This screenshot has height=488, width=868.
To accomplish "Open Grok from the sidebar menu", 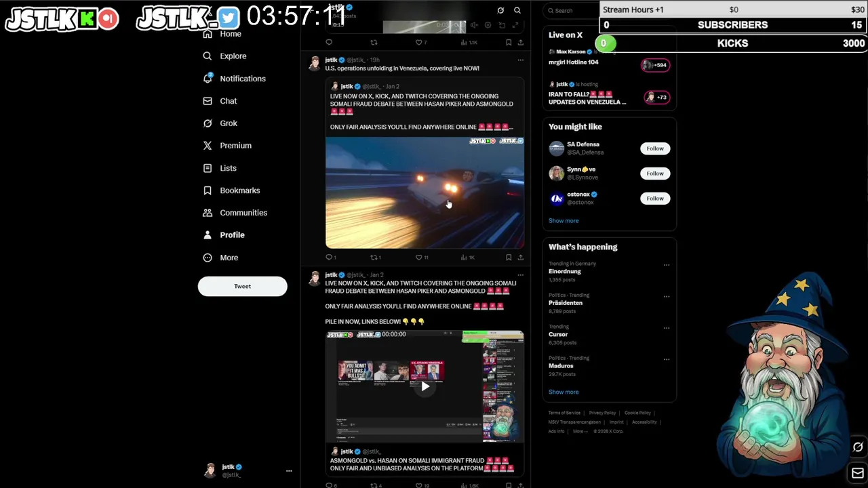I will coord(220,123).
